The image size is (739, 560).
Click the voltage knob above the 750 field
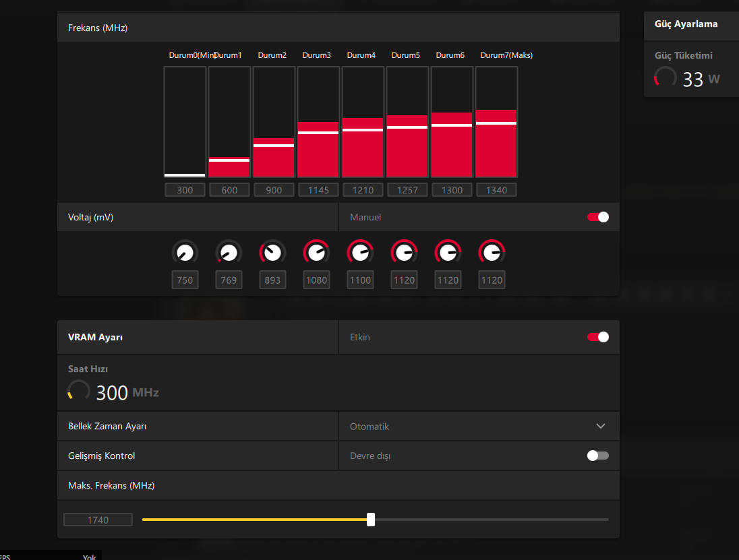pos(185,253)
